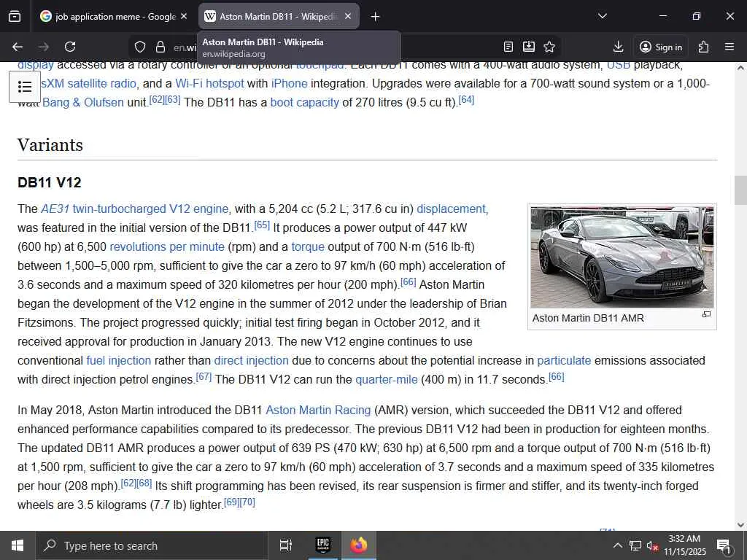Click the install site as app icon
The width and height of the screenshot is (747, 560).
coord(529,47)
